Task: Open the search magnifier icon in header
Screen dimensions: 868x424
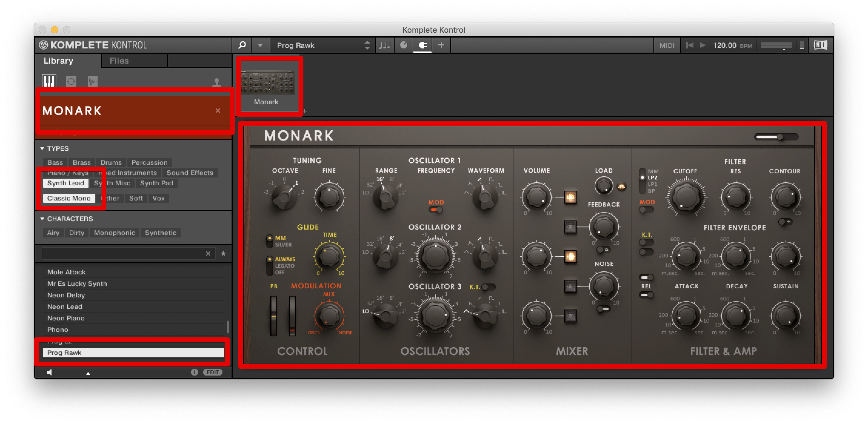Action: (x=242, y=45)
